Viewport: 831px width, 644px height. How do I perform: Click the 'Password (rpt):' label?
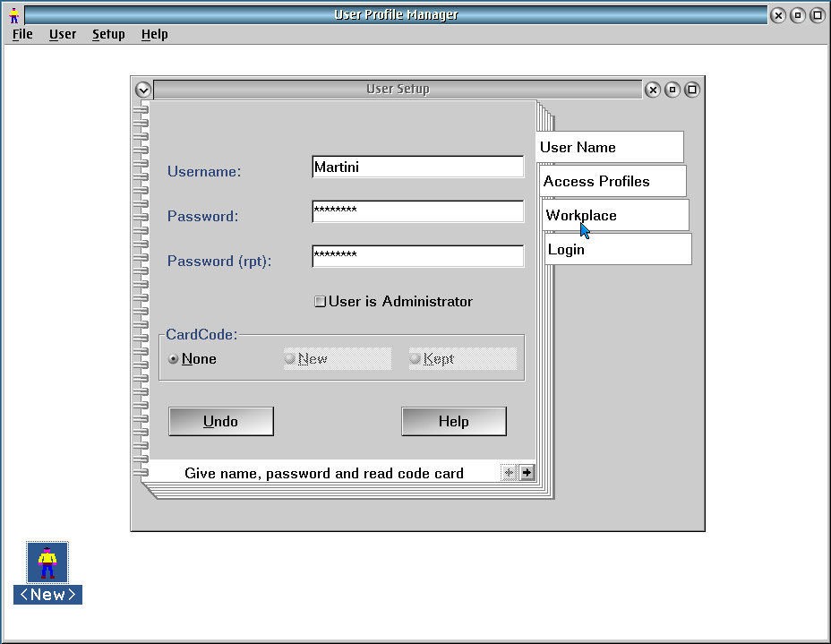click(x=219, y=262)
